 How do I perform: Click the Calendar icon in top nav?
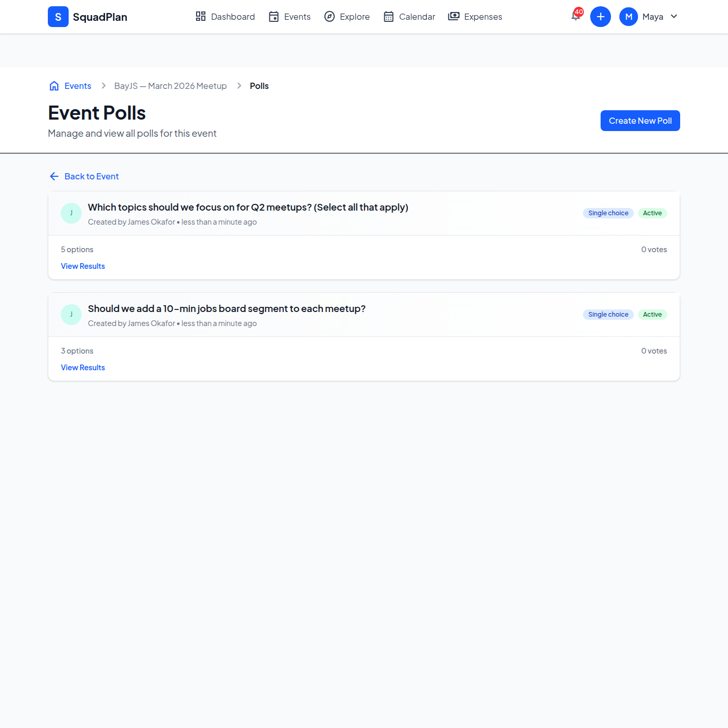tap(388, 16)
